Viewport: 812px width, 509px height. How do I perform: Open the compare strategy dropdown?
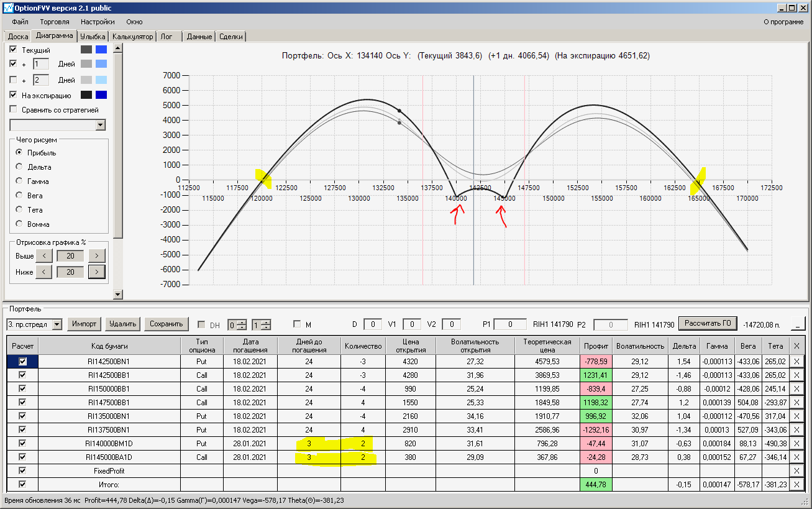101,125
